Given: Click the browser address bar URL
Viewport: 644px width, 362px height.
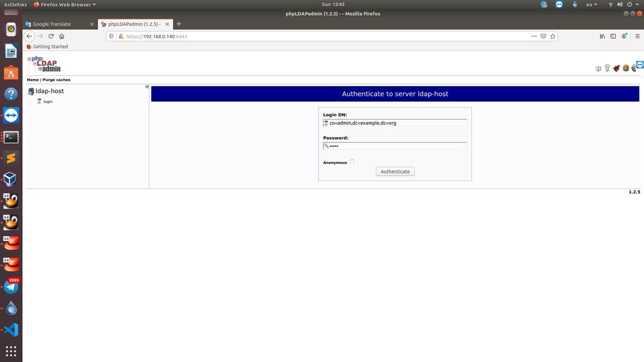Looking at the screenshot, I should point(156,36).
